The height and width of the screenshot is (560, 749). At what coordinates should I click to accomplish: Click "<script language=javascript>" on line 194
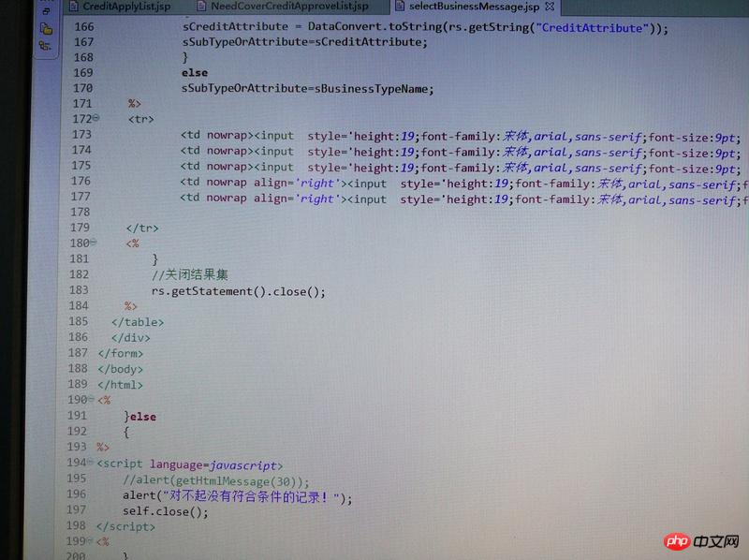pos(190,464)
